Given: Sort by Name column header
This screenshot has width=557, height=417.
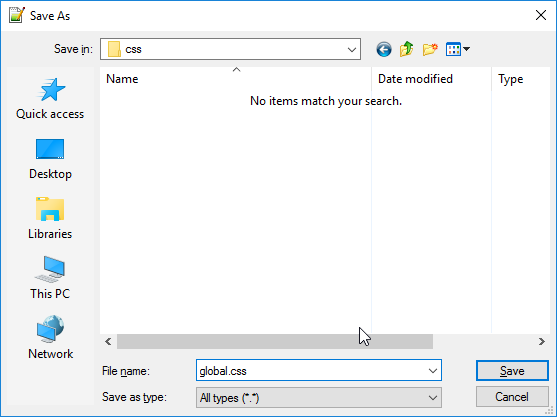Looking at the screenshot, I should 236,79.
